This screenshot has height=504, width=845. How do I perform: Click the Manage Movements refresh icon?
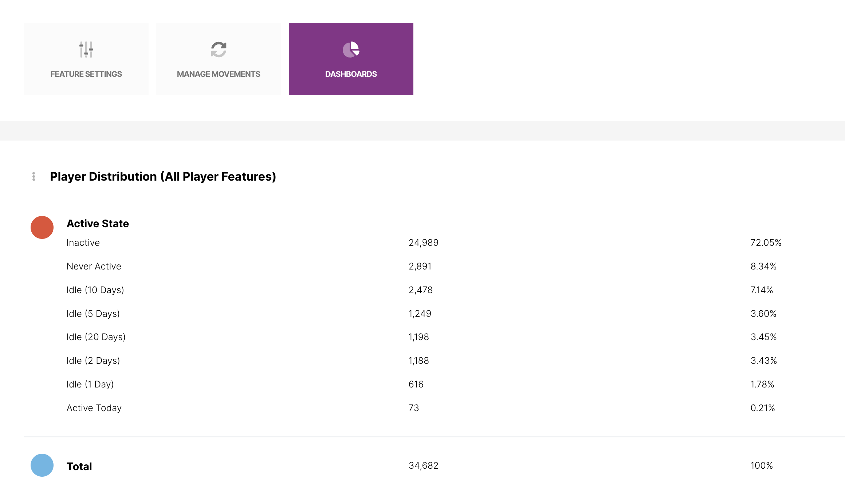219,50
